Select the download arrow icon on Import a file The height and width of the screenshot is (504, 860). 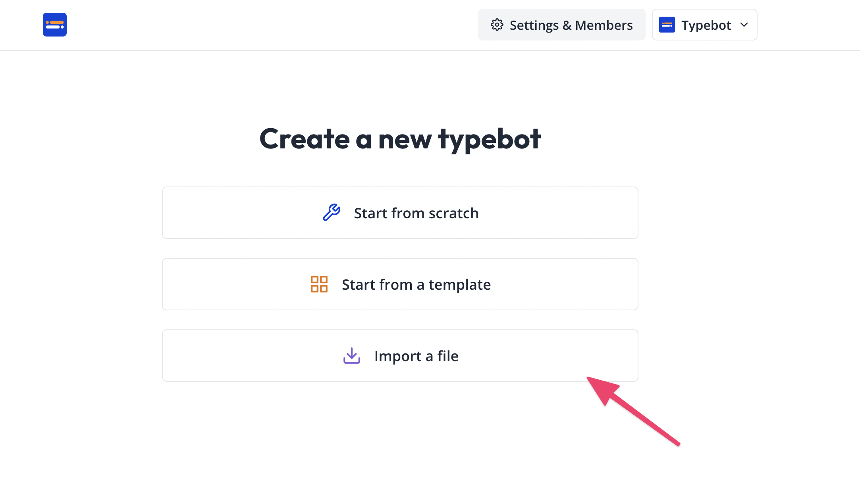[x=351, y=356]
